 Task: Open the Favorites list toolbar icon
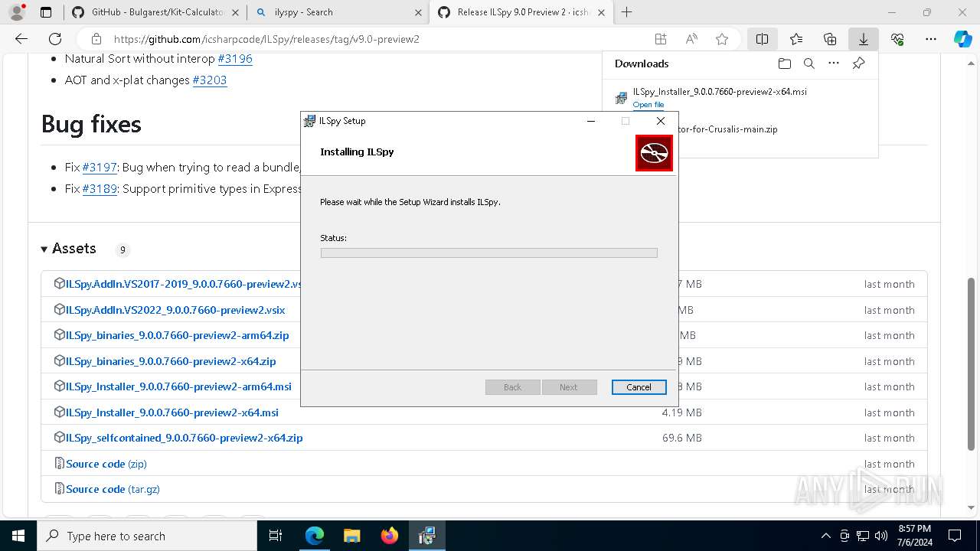[x=796, y=39]
